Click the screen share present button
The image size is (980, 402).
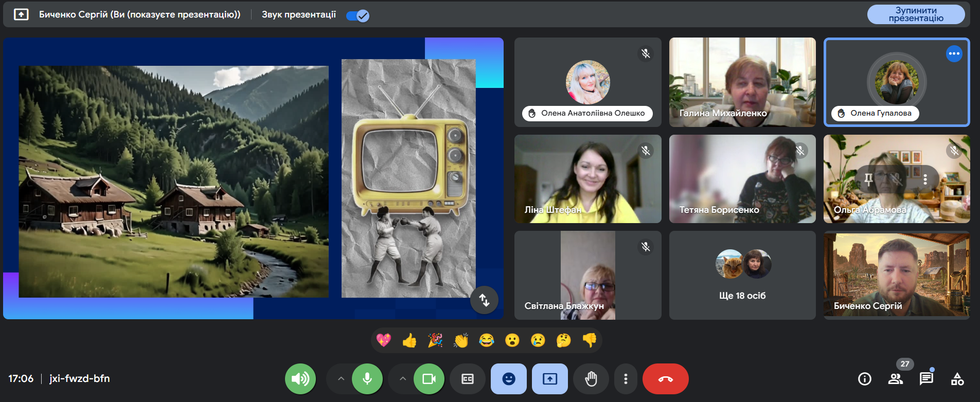[550, 379]
